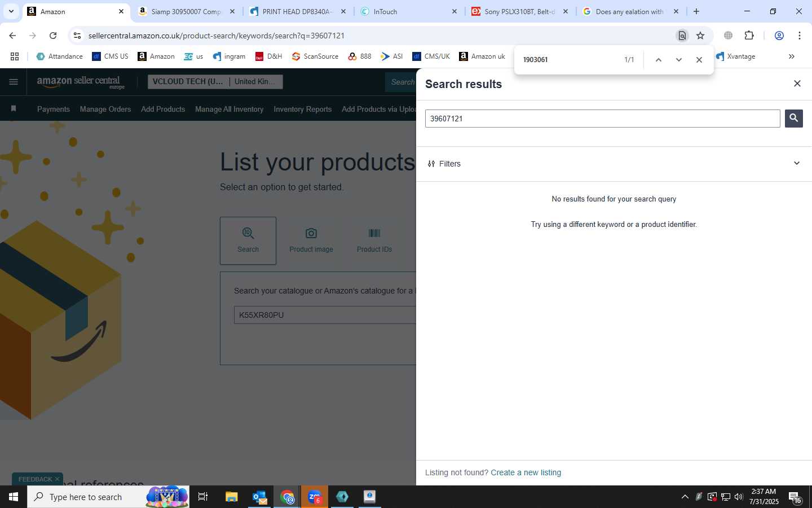The width and height of the screenshot is (812, 508).
Task: Open a new browser tab
Action: 696,11
